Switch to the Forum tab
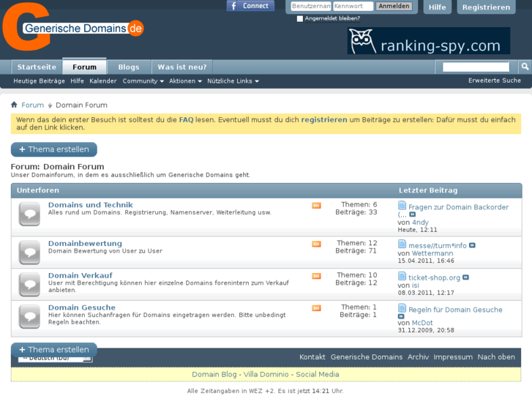Viewport: 532px width, 399px height. click(84, 67)
